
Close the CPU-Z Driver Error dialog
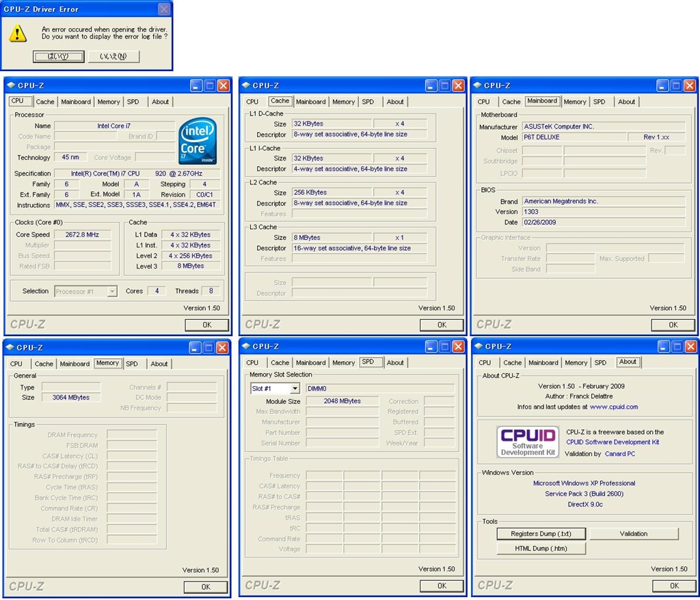(164, 8)
